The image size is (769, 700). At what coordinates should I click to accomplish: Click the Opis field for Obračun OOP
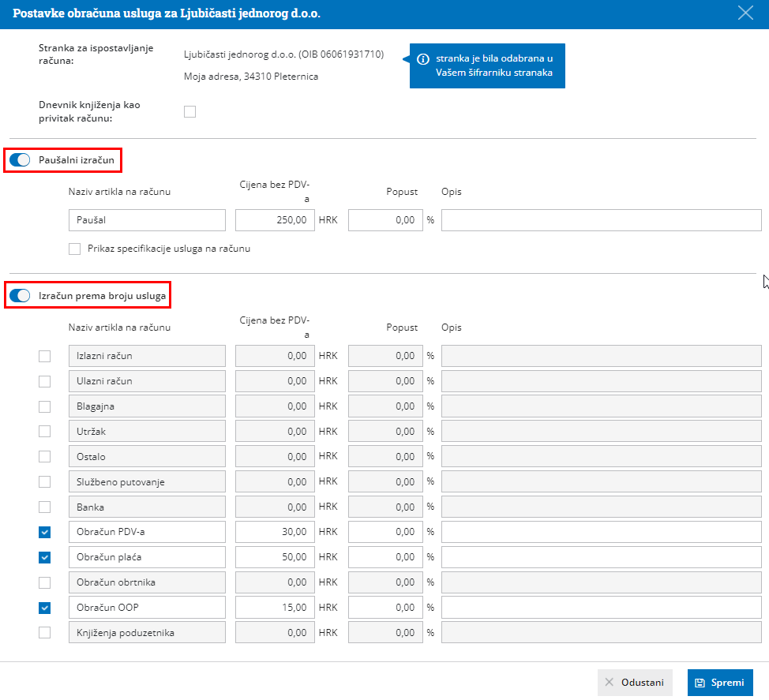click(601, 608)
